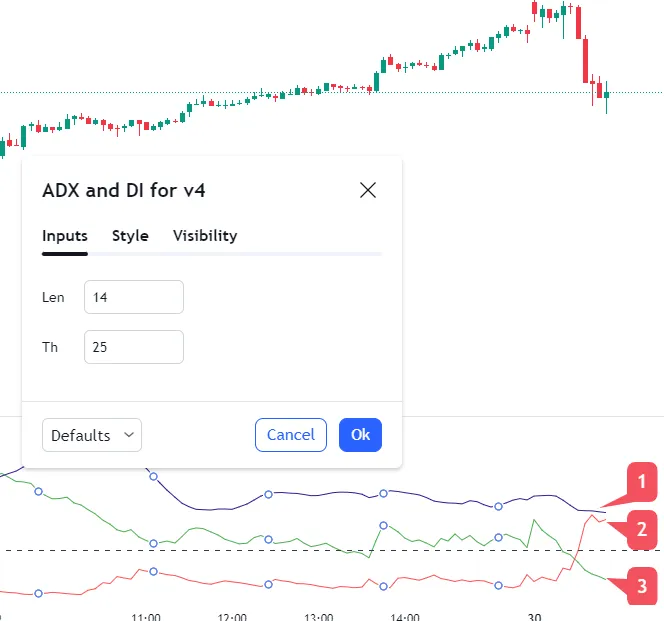
Task: Close the ADX and DI dialog
Action: 368,190
